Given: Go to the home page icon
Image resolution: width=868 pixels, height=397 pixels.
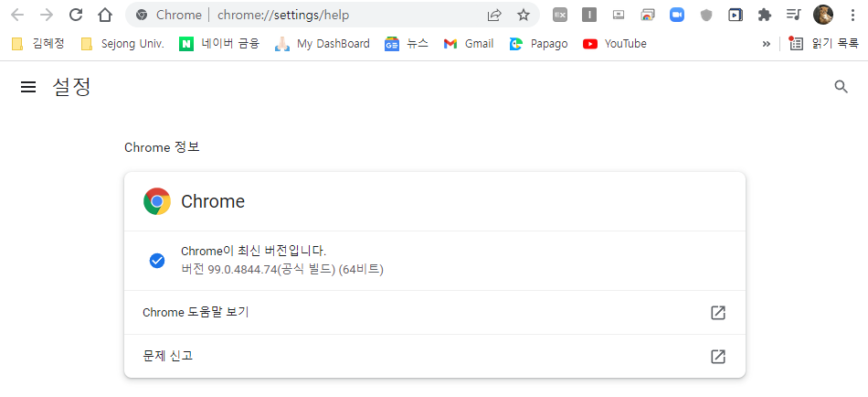Looking at the screenshot, I should (x=105, y=15).
